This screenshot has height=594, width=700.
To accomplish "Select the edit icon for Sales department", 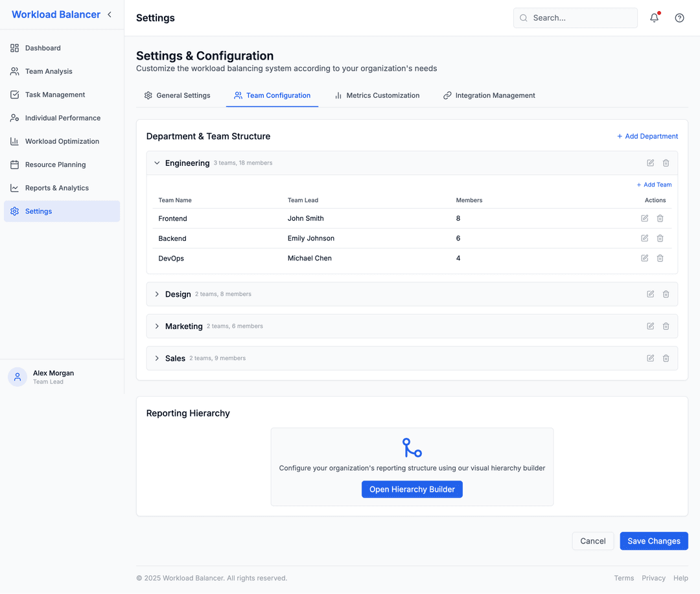I will pyautogui.click(x=650, y=358).
